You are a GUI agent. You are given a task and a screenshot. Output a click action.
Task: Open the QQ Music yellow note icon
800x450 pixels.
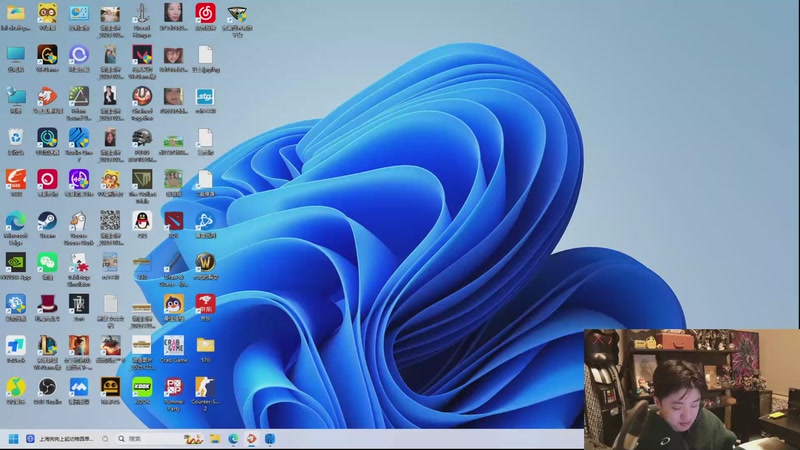pyautogui.click(x=16, y=387)
